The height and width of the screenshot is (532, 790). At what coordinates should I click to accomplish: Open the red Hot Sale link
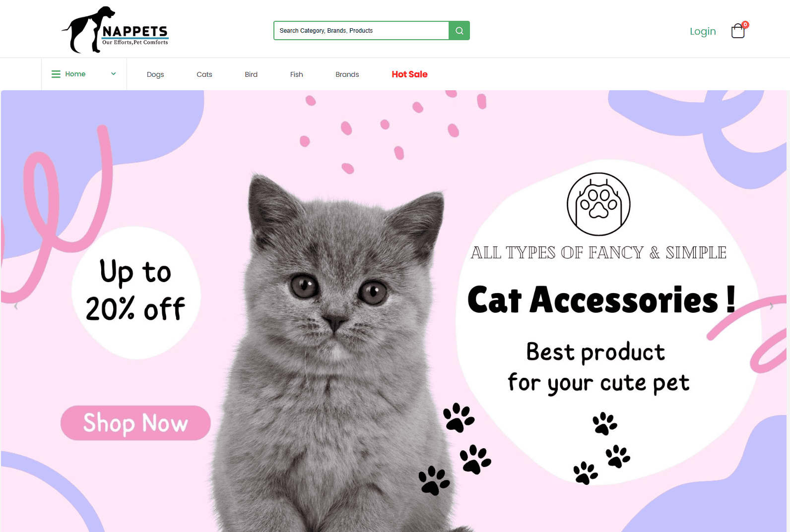409,74
